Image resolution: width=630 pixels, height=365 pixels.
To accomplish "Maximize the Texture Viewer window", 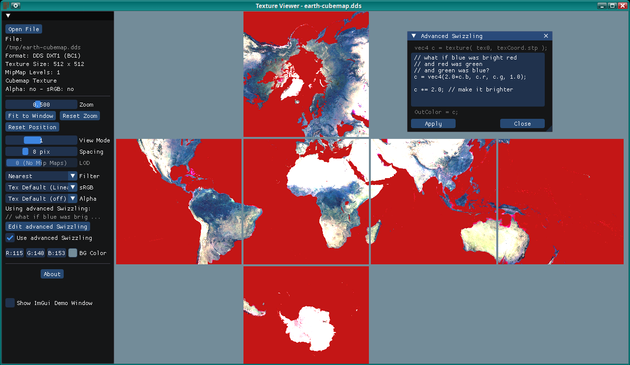I will pos(612,6).
